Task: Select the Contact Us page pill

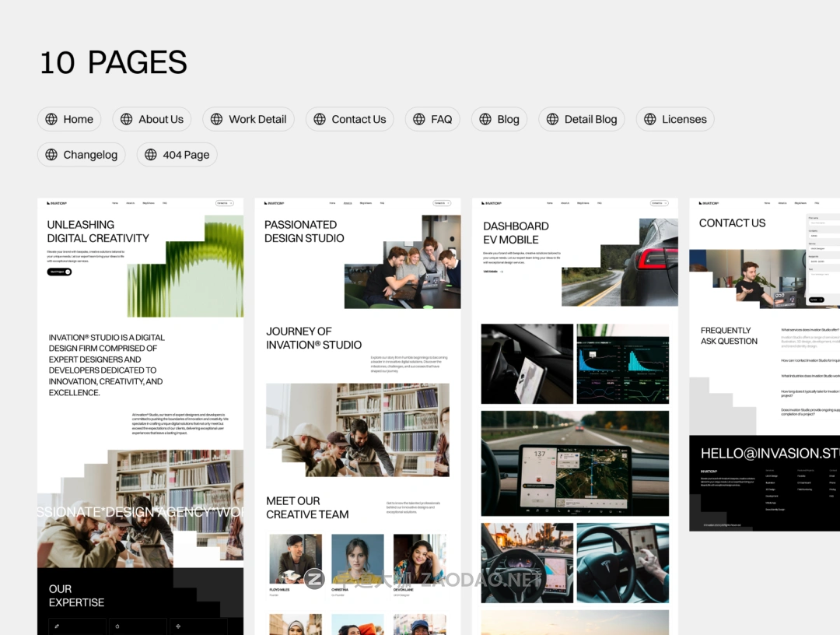Action: (349, 119)
